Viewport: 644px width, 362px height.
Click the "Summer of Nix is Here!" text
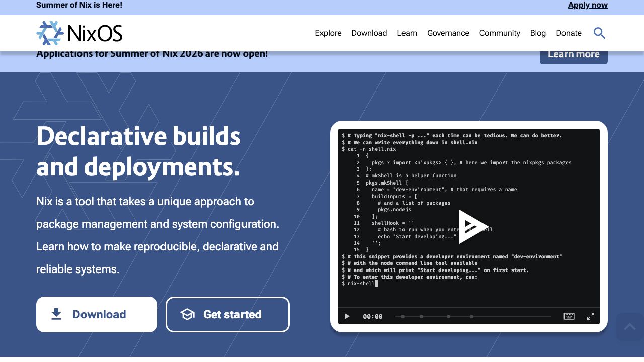coord(79,5)
